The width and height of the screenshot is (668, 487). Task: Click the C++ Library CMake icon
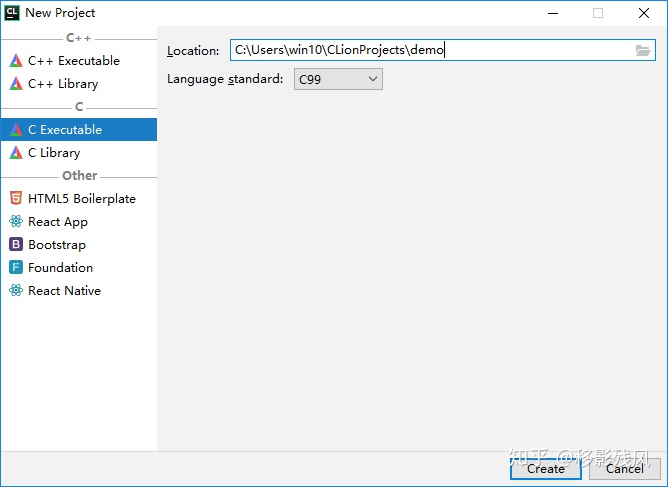pos(16,84)
